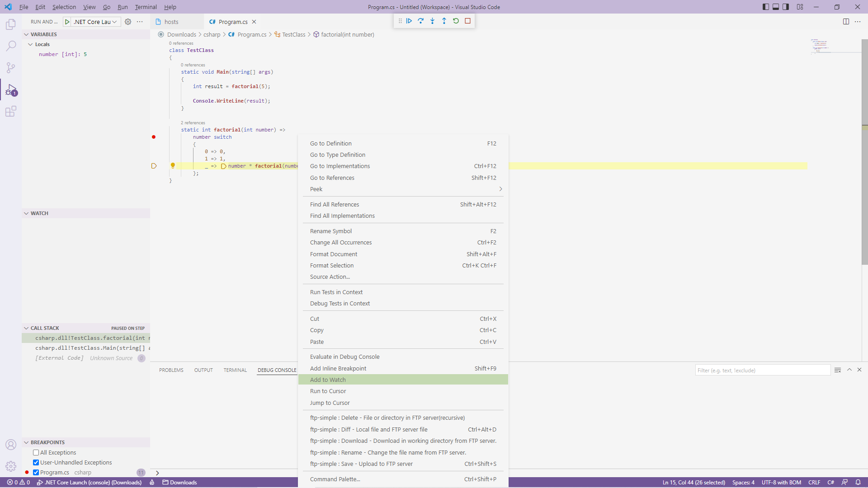Click the debug Step Into icon
Viewport: 868px width, 488px height.
tap(432, 21)
